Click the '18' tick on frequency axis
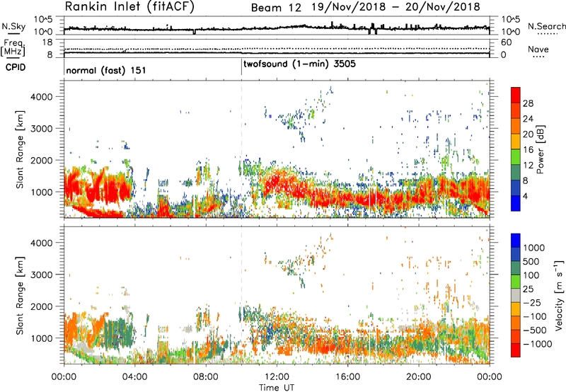The image size is (566, 392). pyautogui.click(x=47, y=42)
